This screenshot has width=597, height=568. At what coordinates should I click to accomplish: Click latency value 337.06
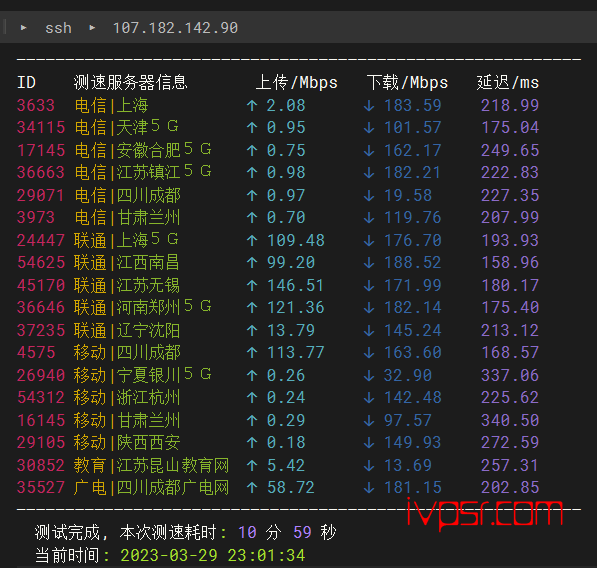510,375
